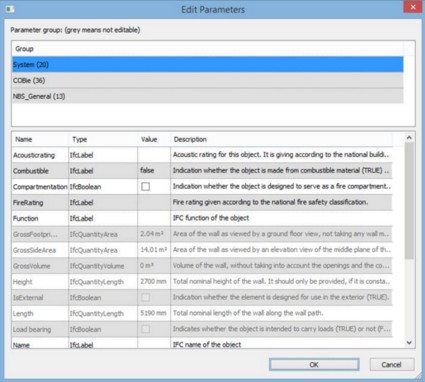The width and height of the screenshot is (425, 382).
Task: Click the Acousticrating value field
Action: pos(154,155)
